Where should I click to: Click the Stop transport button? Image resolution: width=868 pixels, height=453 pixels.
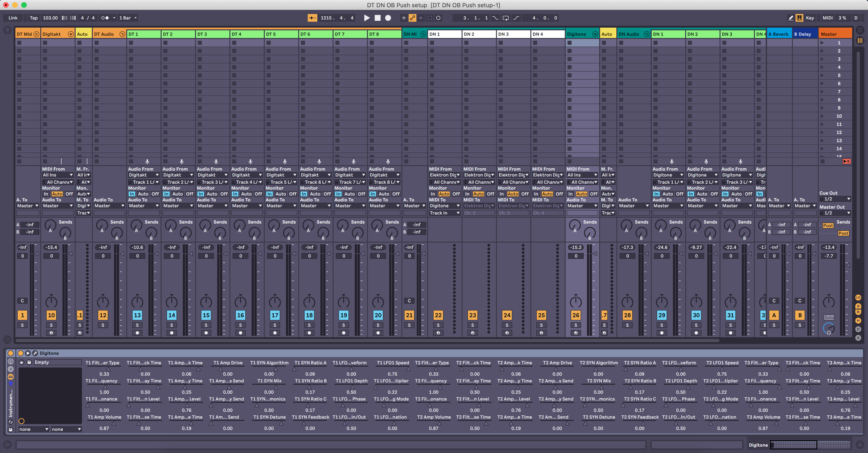tap(378, 18)
